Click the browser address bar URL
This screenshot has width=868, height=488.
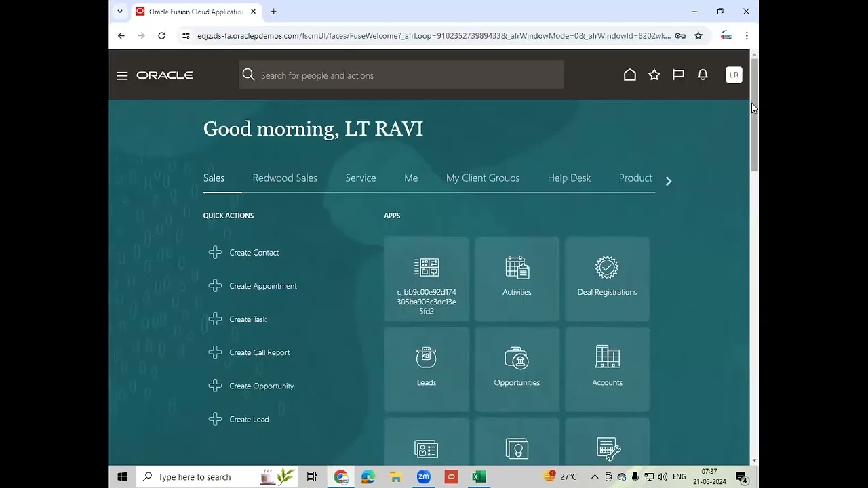tap(434, 36)
